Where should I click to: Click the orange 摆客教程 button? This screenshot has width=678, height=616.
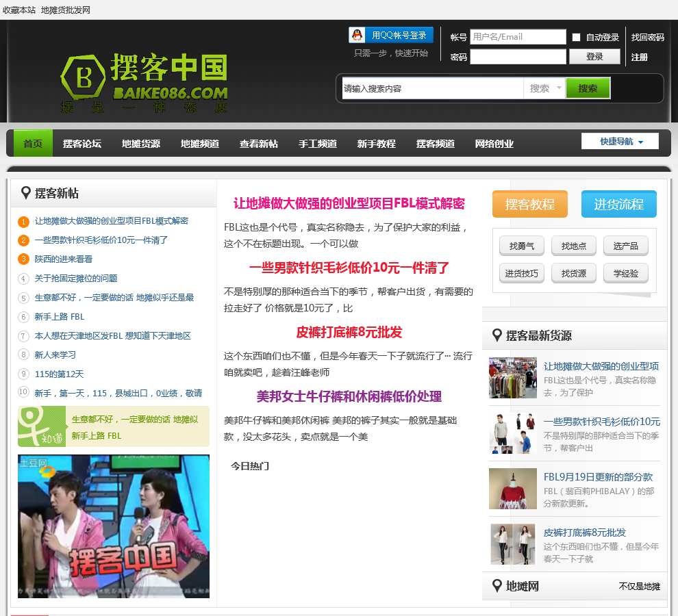(x=529, y=204)
